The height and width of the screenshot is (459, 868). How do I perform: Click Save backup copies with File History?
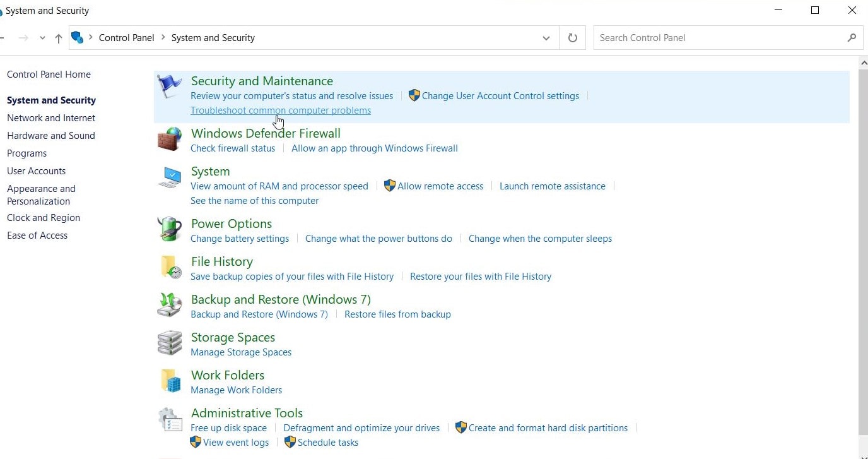[292, 277]
